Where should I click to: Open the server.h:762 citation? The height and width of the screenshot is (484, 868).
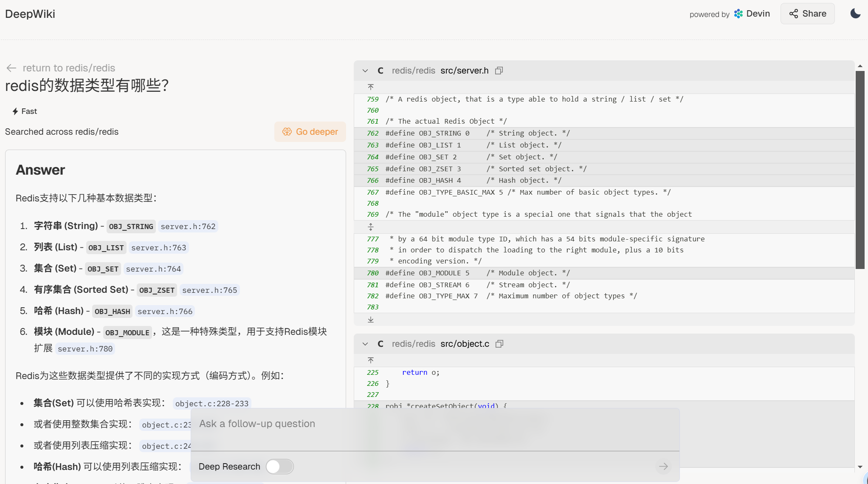[188, 226]
